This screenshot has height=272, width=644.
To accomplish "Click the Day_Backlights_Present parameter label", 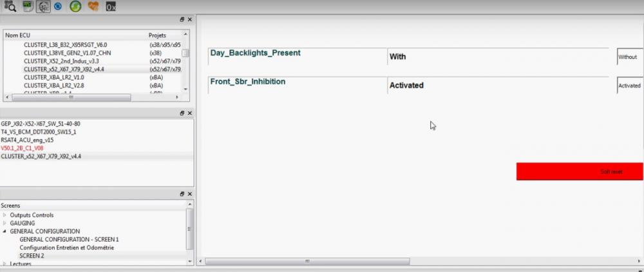I will click(x=255, y=53).
